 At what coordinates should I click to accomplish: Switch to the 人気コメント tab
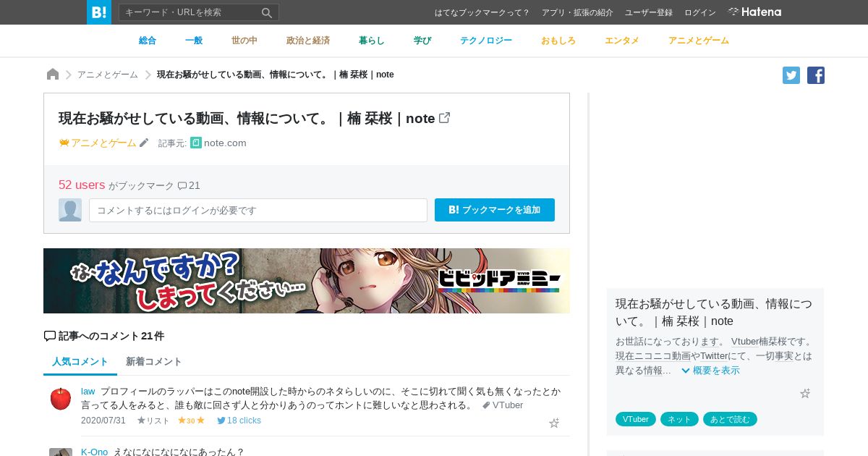click(x=80, y=362)
